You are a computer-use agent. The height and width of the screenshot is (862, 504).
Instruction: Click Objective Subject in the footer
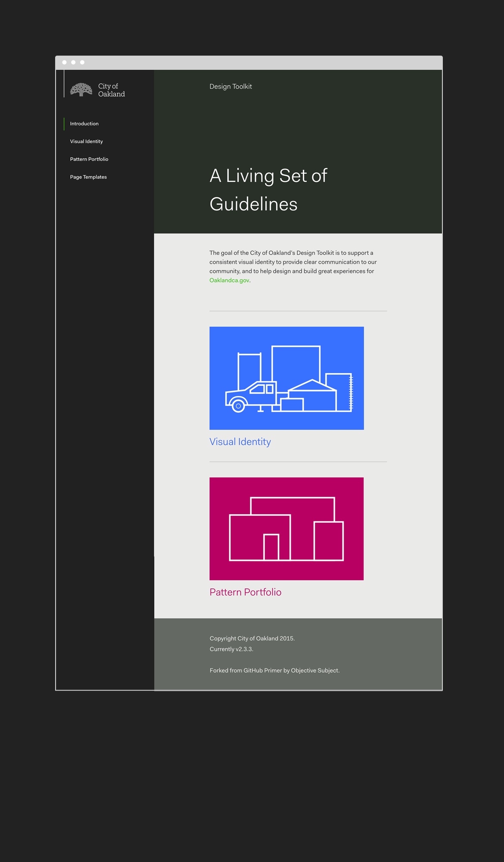tap(314, 671)
